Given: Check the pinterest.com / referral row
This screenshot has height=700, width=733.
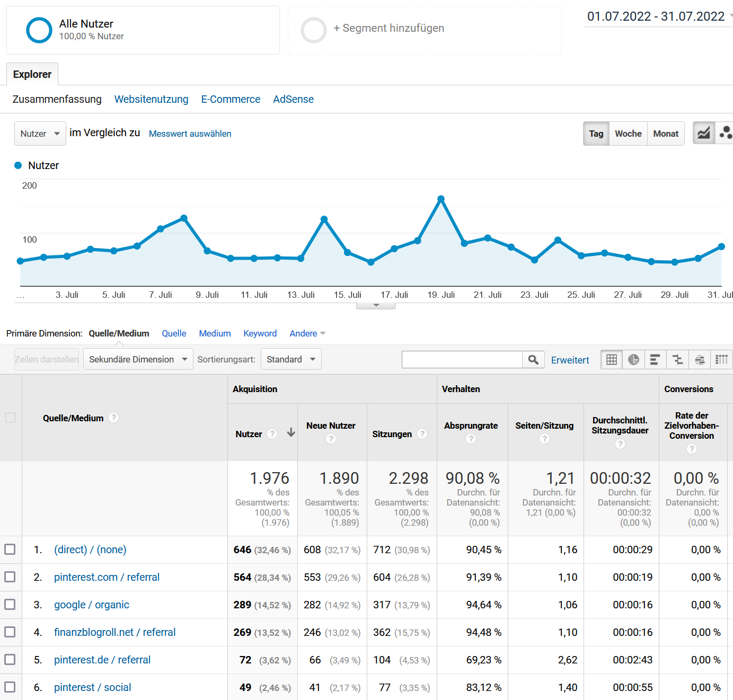Looking at the screenshot, I should (x=10, y=577).
